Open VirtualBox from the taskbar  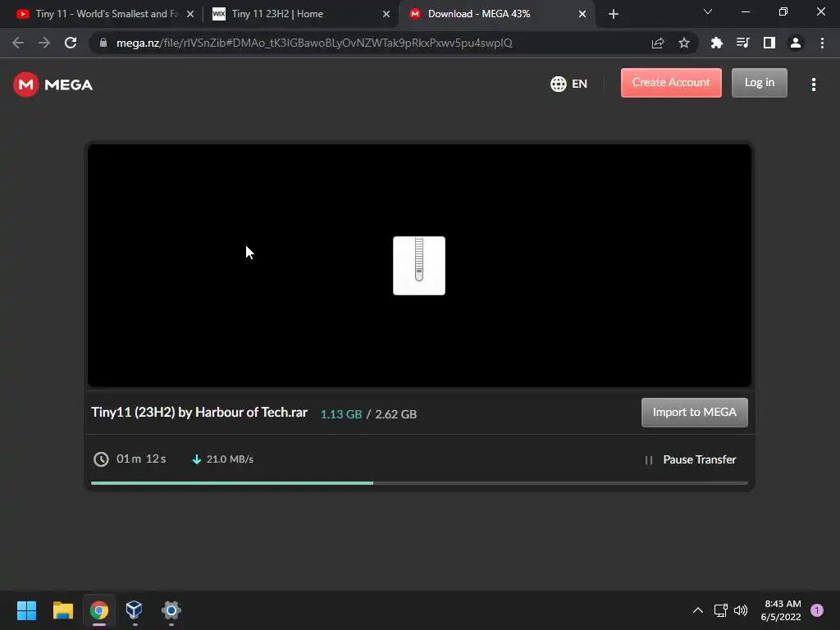coord(134,609)
